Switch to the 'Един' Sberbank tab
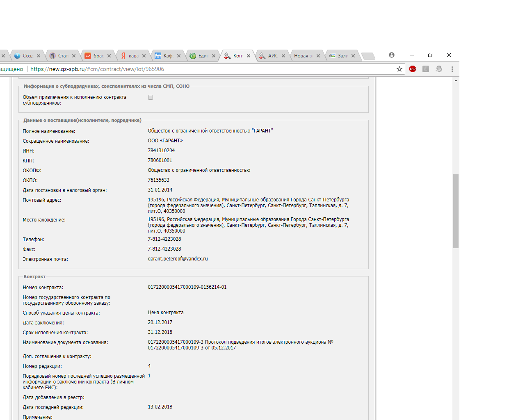The width and height of the screenshot is (525, 420). 203,56
